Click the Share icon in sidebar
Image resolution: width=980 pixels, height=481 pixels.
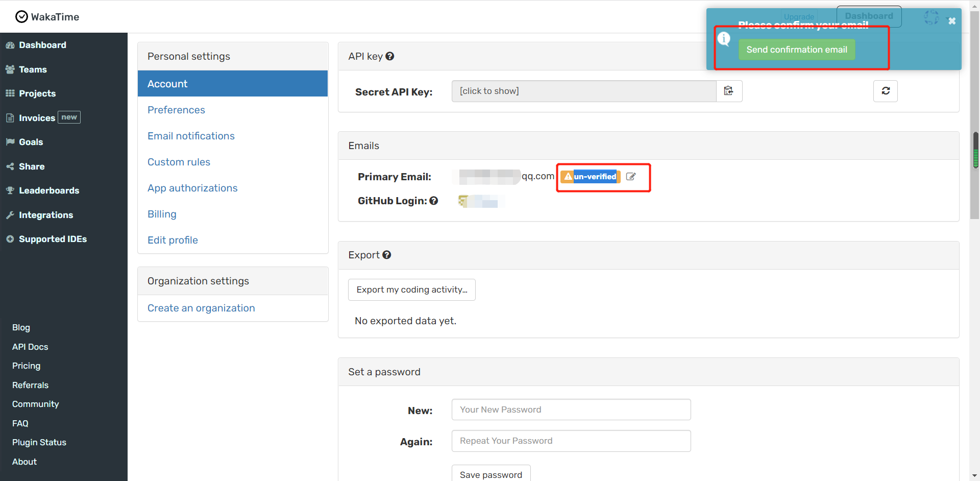point(10,166)
